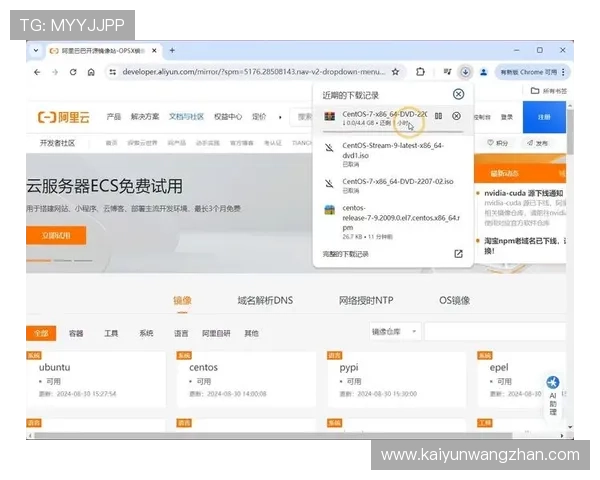Click the first banner carousel indicator

(x=39, y=261)
